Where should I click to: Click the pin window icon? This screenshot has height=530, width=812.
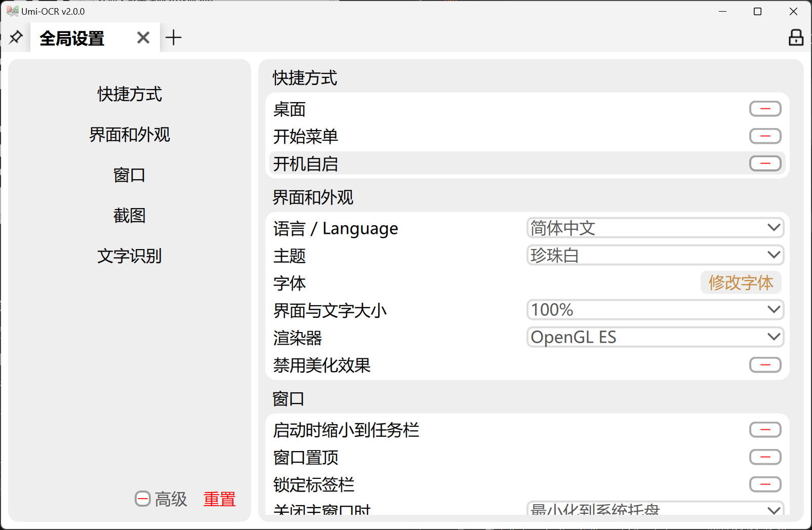pyautogui.click(x=16, y=37)
